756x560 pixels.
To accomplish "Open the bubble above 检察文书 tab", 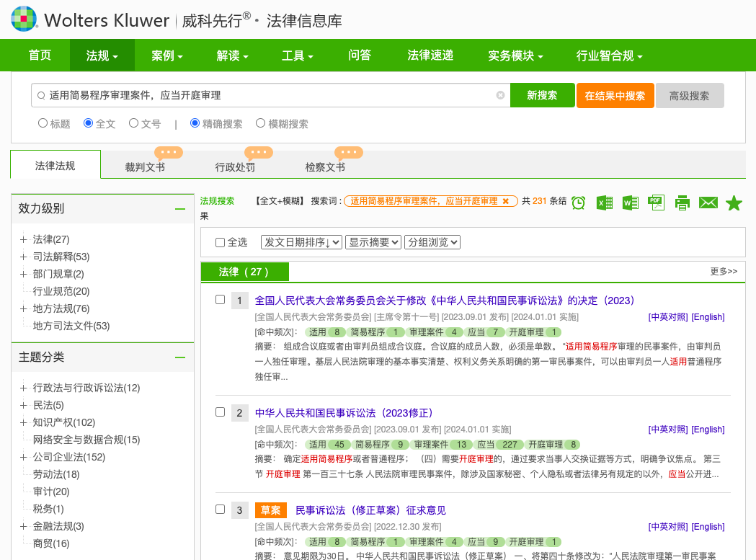I will tap(349, 152).
